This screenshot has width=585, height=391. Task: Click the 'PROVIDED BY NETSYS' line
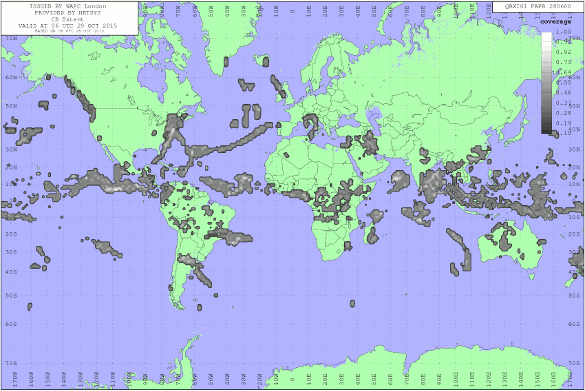point(68,13)
